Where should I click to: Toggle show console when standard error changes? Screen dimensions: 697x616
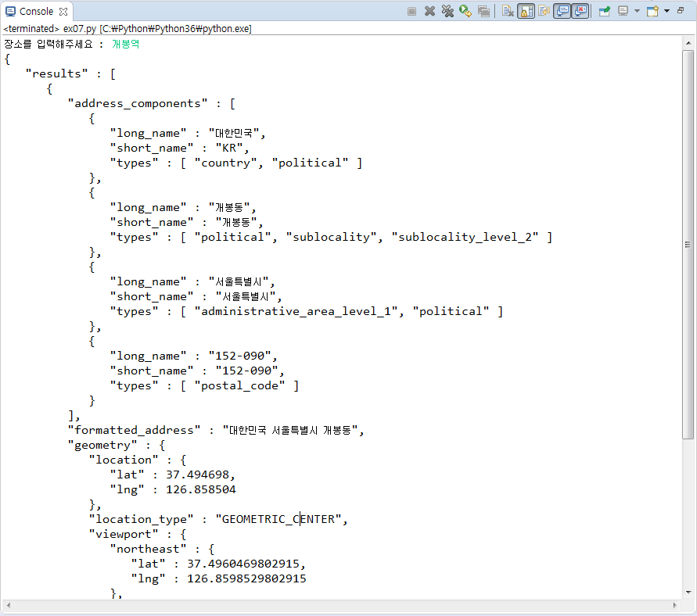coord(580,11)
